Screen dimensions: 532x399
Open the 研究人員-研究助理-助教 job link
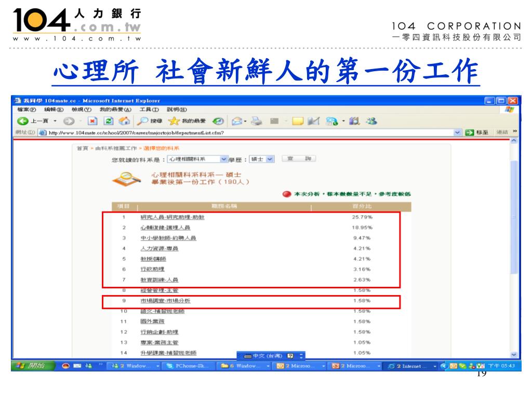172,217
